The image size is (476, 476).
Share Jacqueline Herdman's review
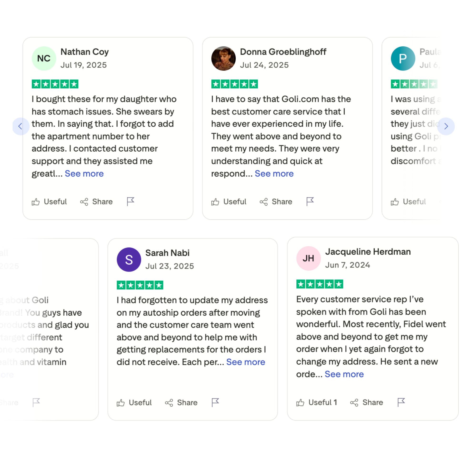tap(367, 403)
